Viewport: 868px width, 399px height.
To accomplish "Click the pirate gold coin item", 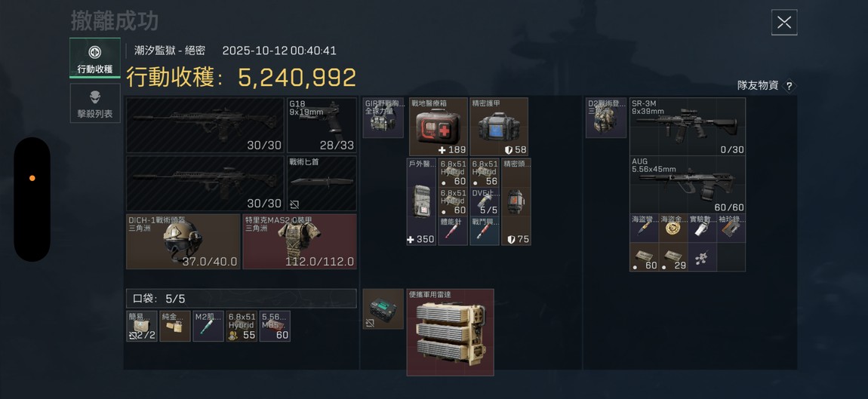I will coord(673,228).
